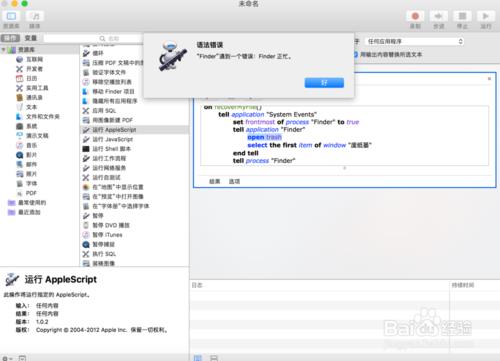Select the 运行 AppleScript action in list
This screenshot has width=500, height=361.
pyautogui.click(x=135, y=130)
